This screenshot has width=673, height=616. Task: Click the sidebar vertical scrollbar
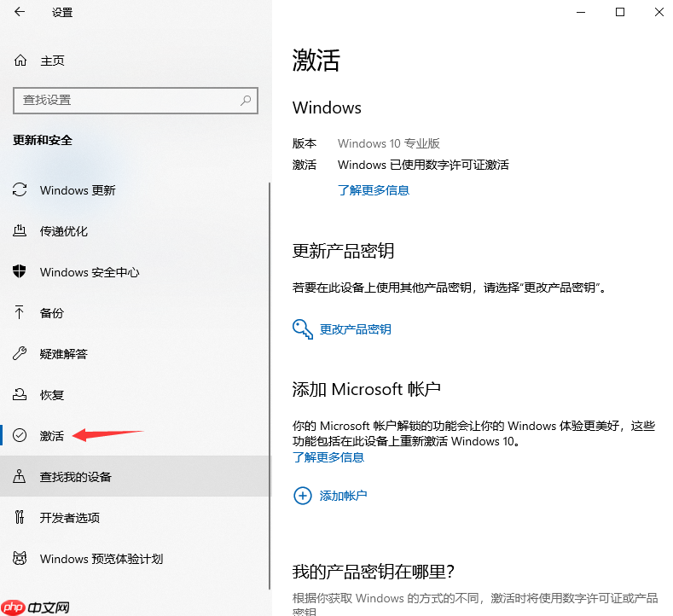click(x=270, y=386)
